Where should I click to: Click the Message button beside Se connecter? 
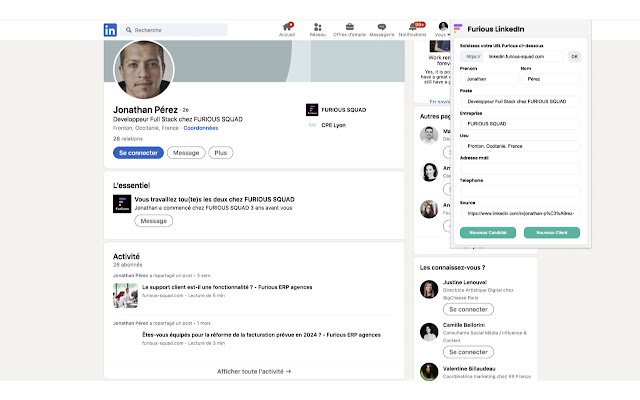point(186,153)
